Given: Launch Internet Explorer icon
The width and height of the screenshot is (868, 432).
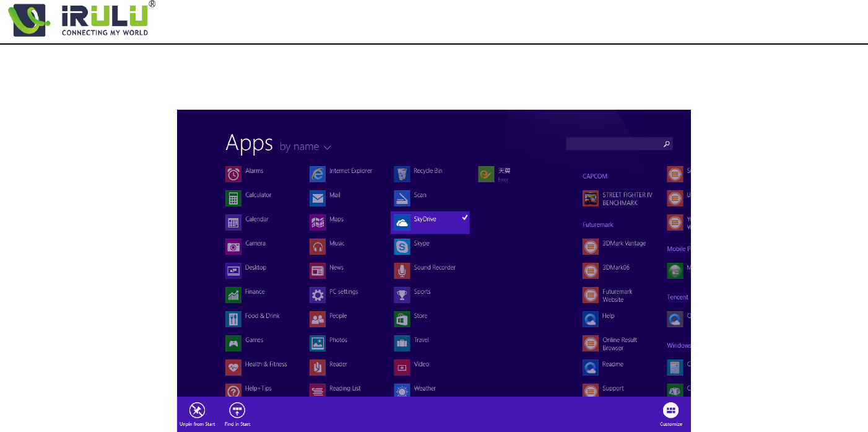Looking at the screenshot, I should tap(318, 174).
